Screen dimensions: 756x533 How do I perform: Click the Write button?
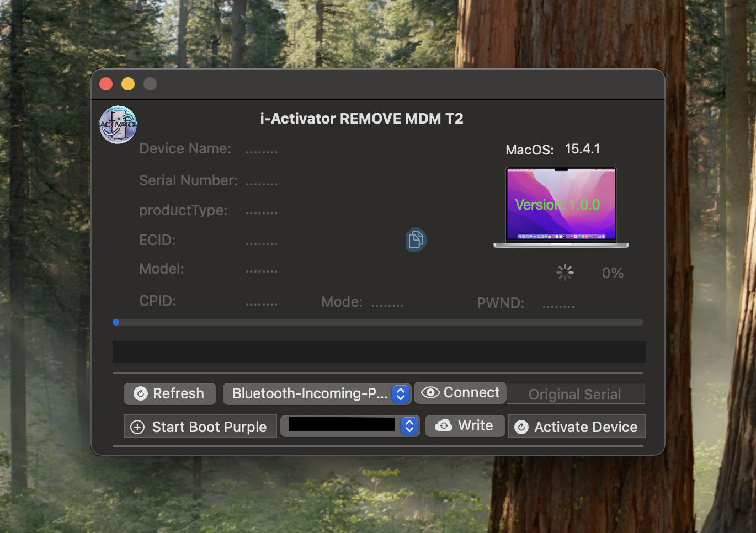465,426
